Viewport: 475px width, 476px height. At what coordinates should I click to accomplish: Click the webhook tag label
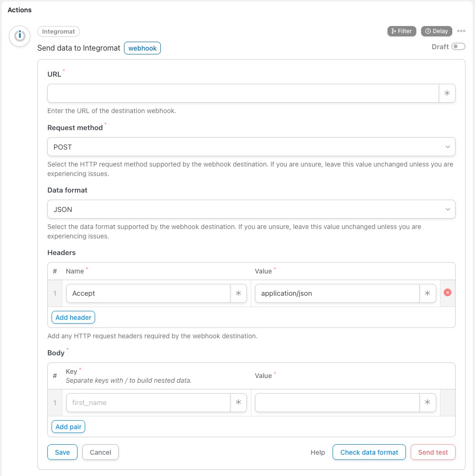[142, 48]
